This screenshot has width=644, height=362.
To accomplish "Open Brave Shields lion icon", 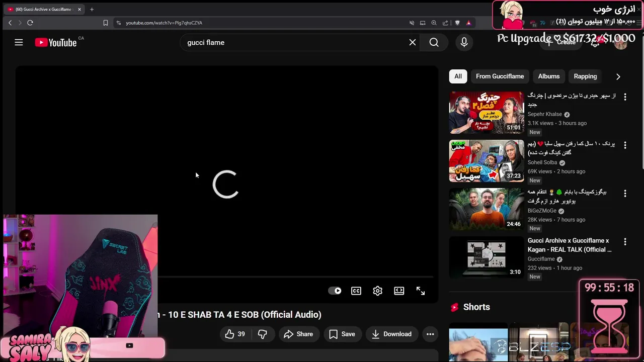I will (457, 23).
